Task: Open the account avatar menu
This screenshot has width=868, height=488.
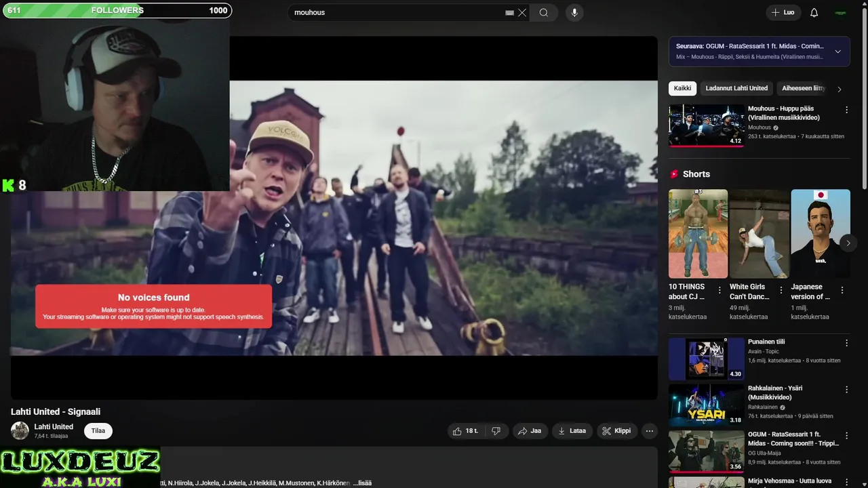Action: (840, 12)
